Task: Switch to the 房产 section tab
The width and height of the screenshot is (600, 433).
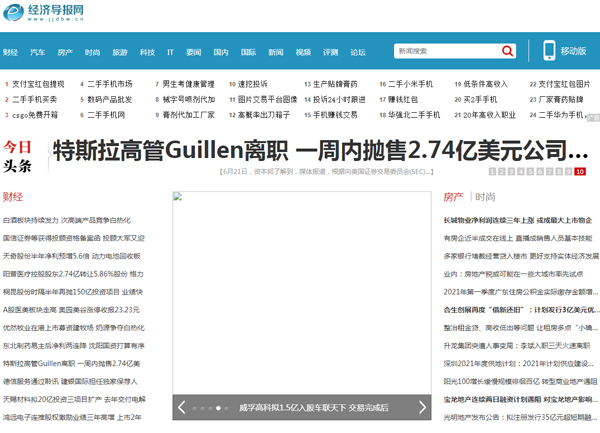Action: (x=453, y=197)
